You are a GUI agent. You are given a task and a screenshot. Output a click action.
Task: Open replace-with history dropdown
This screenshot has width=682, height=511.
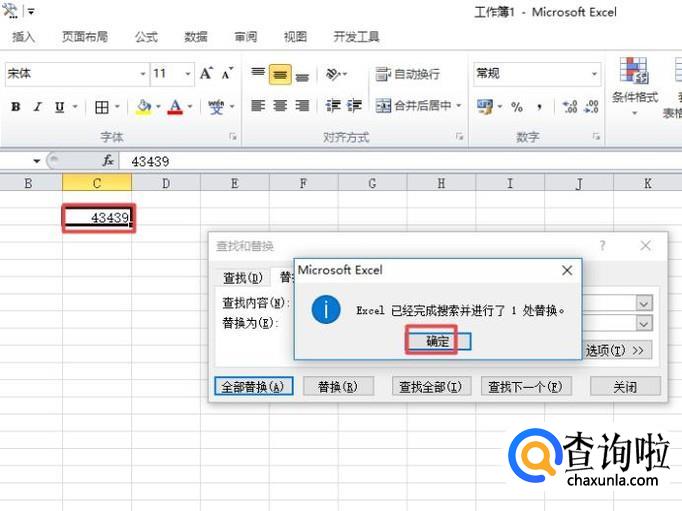pos(644,323)
